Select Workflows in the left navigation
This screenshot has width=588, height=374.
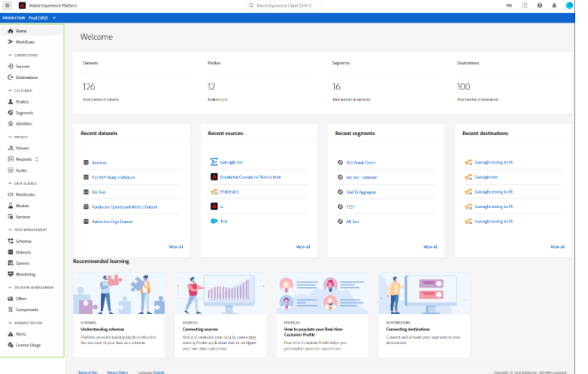(x=25, y=42)
